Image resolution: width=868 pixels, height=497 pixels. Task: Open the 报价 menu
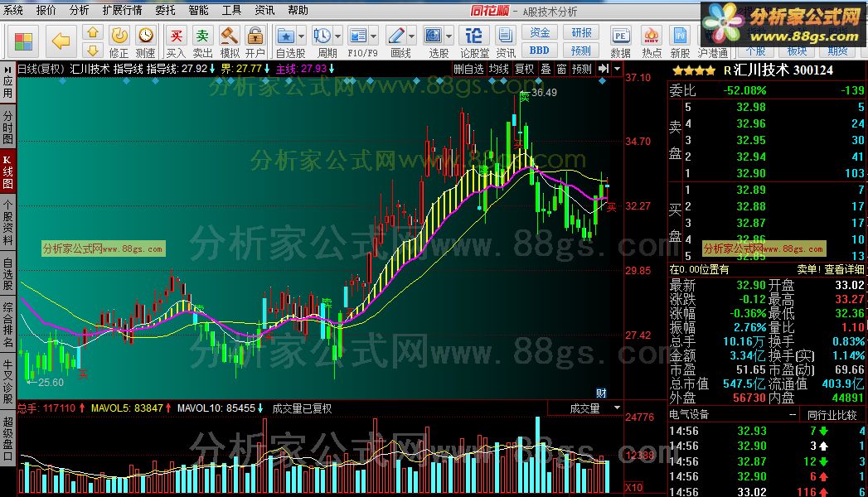pos(46,10)
